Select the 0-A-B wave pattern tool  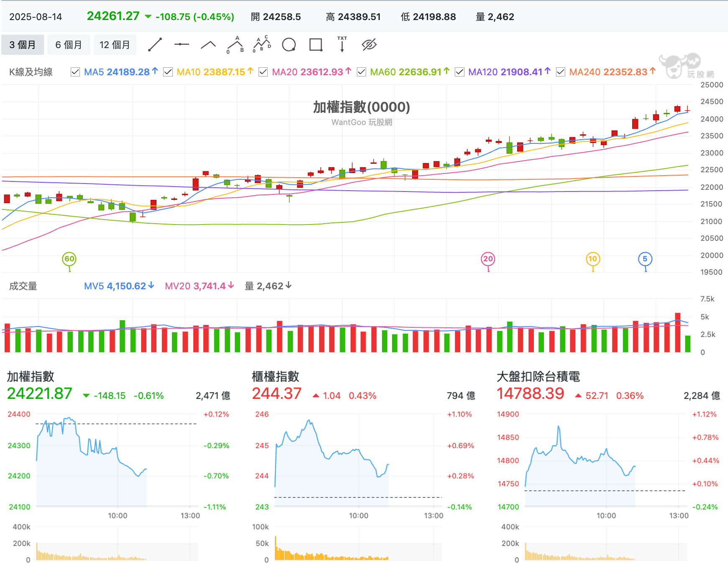(x=235, y=45)
